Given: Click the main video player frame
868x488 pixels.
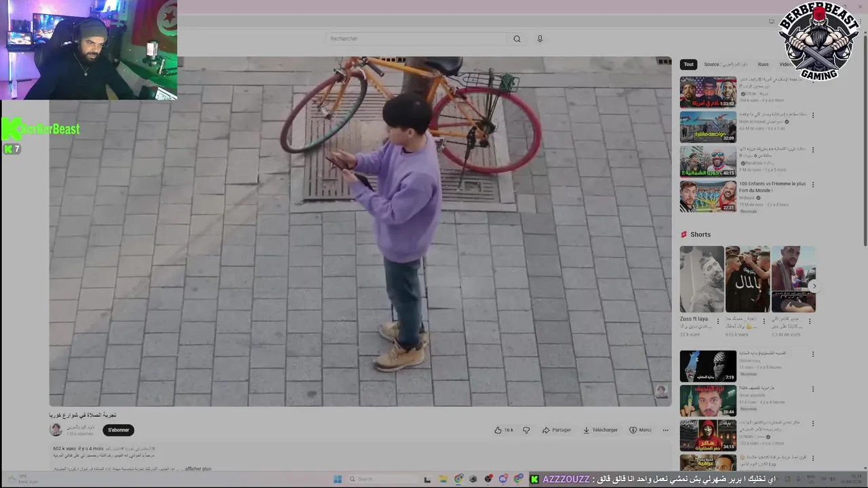Looking at the screenshot, I should (360, 231).
